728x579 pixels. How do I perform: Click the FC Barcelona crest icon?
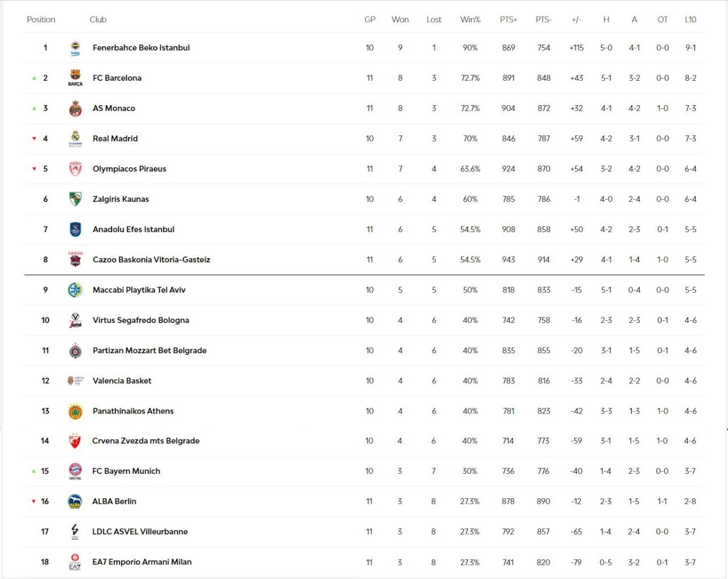[75, 78]
